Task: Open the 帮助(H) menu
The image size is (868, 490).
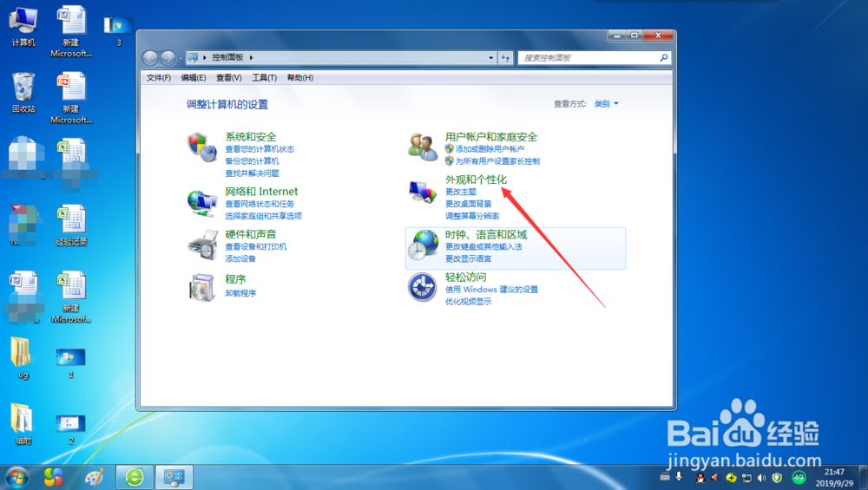Action: tap(300, 78)
